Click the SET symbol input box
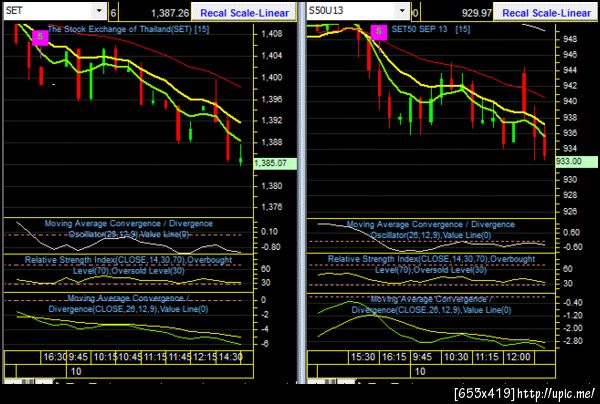The height and width of the screenshot is (404, 600). coord(48,11)
